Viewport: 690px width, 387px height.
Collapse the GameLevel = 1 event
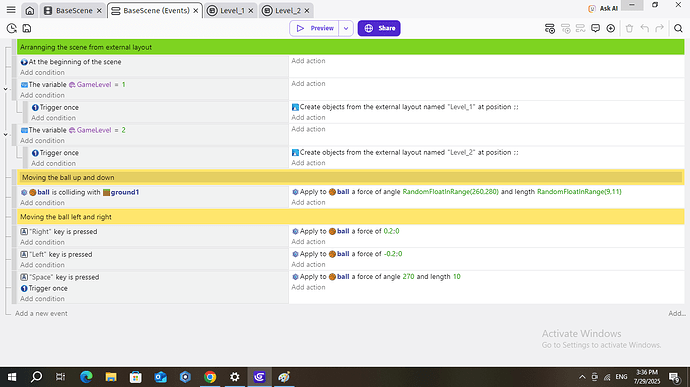pyautogui.click(x=5, y=89)
